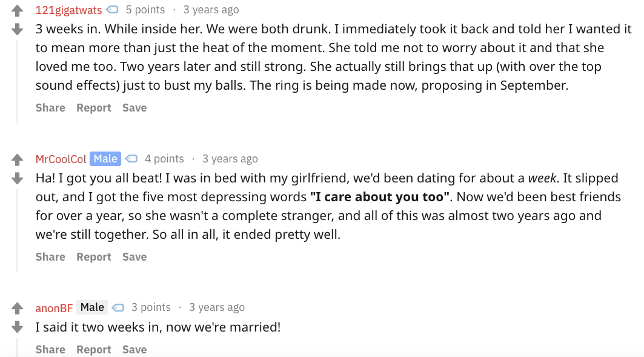
Task: Downvote anonBF's comment
Action: pyautogui.click(x=17, y=327)
